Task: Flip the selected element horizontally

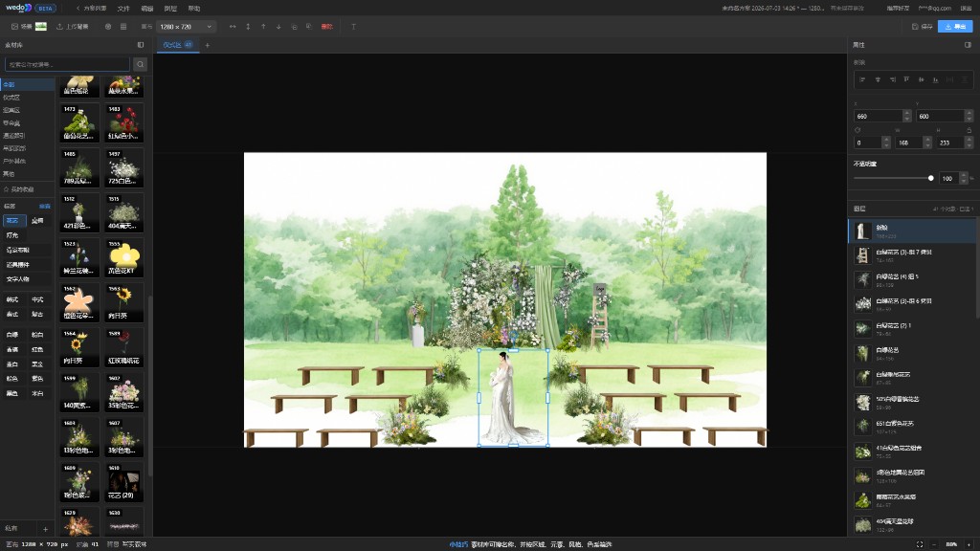Action: pyautogui.click(x=233, y=27)
